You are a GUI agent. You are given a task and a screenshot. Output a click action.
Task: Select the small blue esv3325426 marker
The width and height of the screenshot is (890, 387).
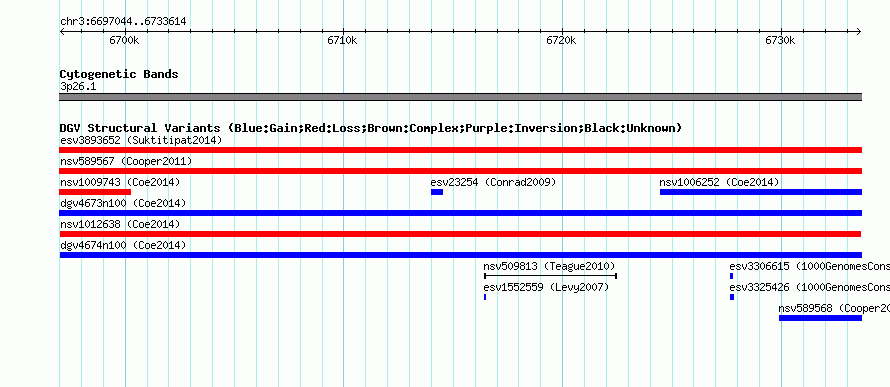click(x=732, y=297)
